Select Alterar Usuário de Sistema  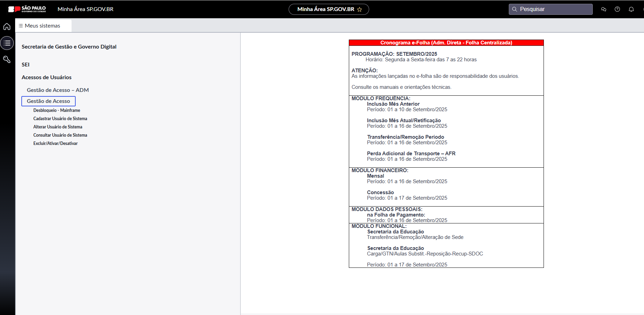pyautogui.click(x=58, y=127)
